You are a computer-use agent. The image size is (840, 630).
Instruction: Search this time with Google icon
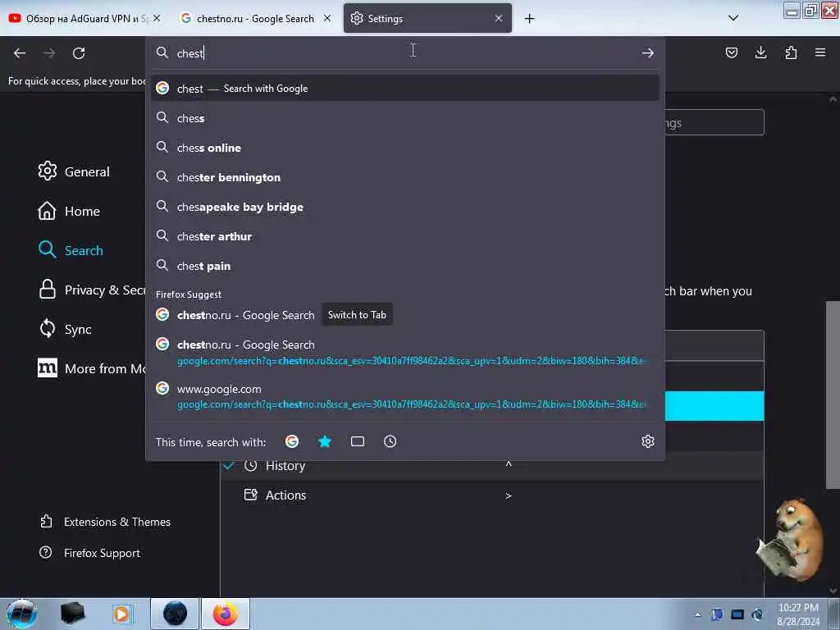click(x=292, y=441)
